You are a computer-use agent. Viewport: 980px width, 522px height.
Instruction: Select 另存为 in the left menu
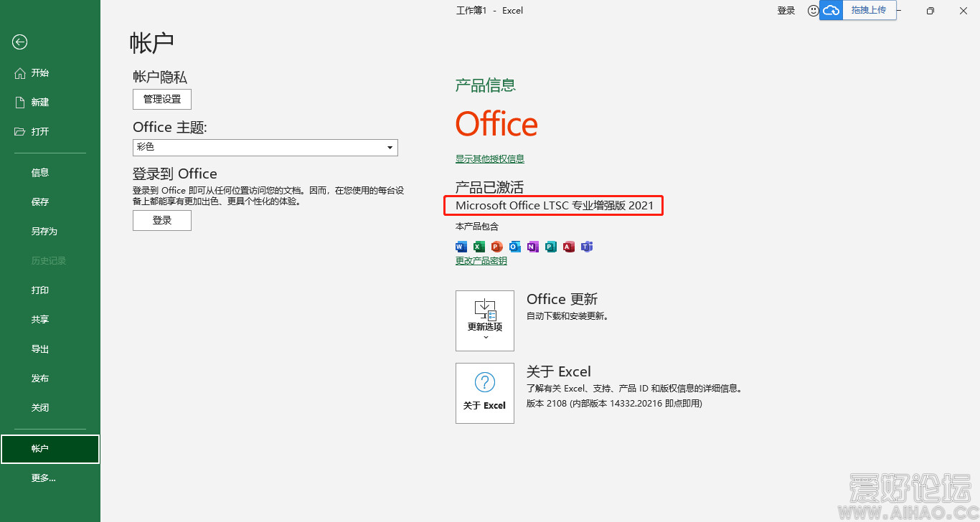(44, 232)
